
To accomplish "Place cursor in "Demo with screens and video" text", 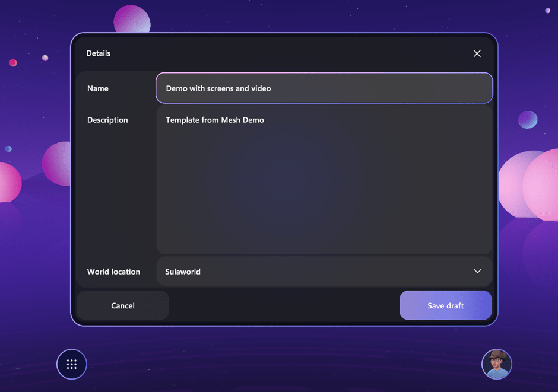I will point(218,88).
